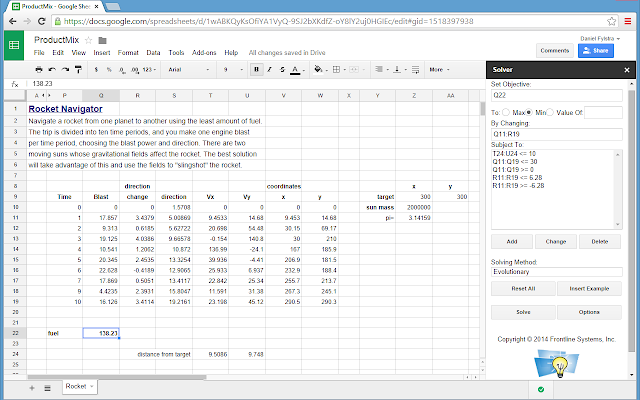Image resolution: width=640 pixels, height=400 pixels.
Task: Toggle bold formatting
Action: 256,70
